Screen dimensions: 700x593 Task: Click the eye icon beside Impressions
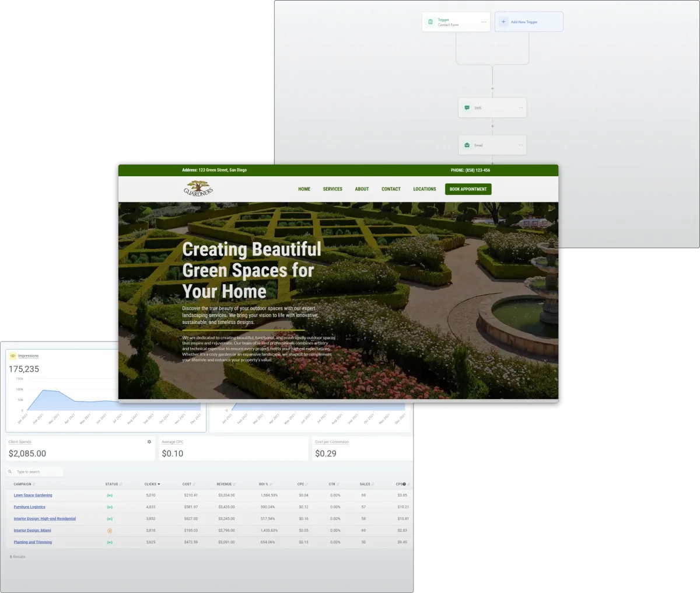(x=13, y=355)
